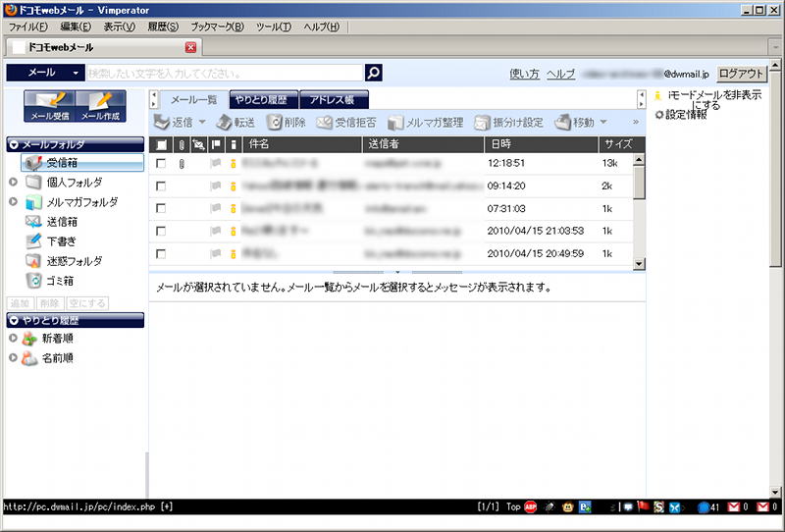785x532 pixels.
Task: Check the mail received at 12:18:51
Action: (161, 163)
